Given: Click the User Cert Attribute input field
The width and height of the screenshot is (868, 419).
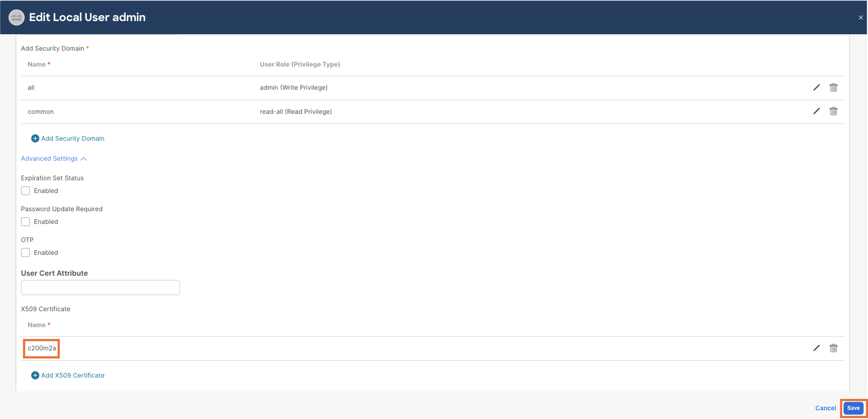Looking at the screenshot, I should pyautogui.click(x=100, y=288).
